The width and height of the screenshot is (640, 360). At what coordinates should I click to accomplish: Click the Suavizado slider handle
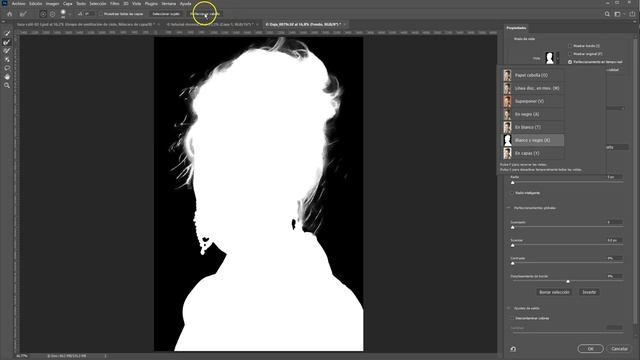coord(513,227)
